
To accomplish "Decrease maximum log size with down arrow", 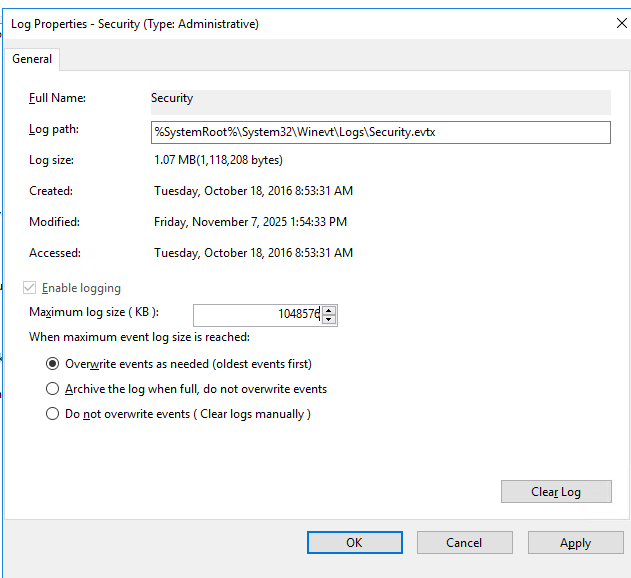I will click(x=329, y=320).
